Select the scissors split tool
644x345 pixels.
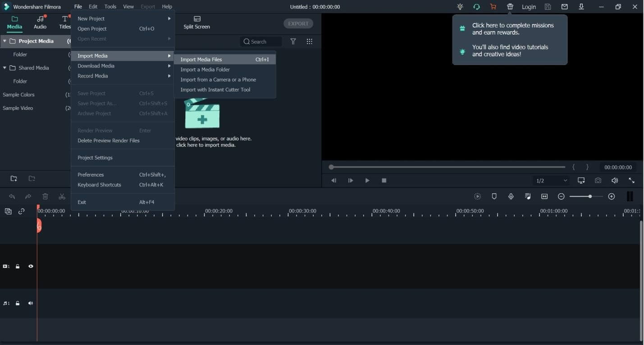62,196
